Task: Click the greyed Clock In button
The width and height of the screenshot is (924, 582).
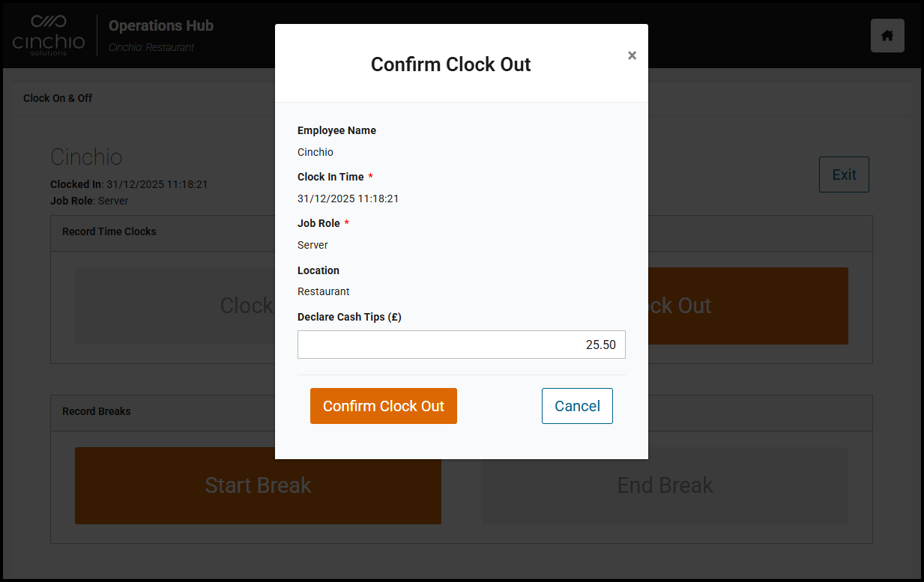Action: point(174,306)
